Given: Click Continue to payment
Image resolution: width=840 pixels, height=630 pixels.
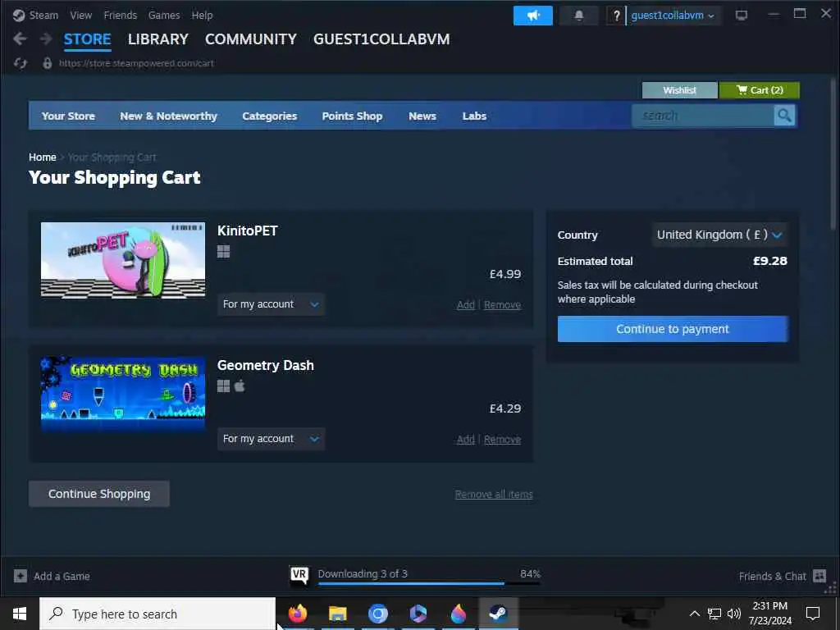Looking at the screenshot, I should pos(673,329).
